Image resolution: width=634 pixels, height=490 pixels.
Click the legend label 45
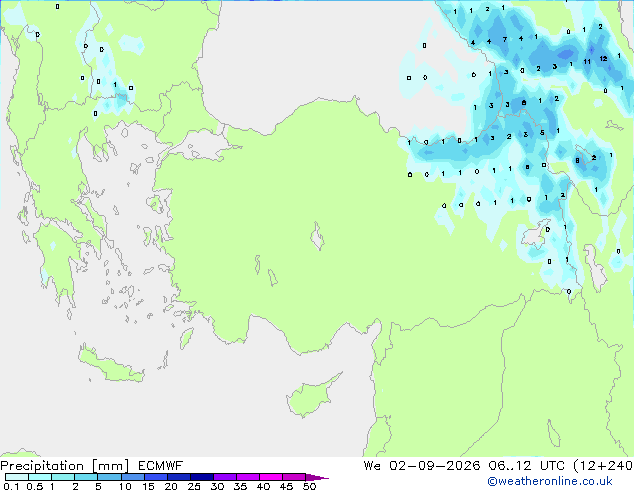tap(286, 486)
